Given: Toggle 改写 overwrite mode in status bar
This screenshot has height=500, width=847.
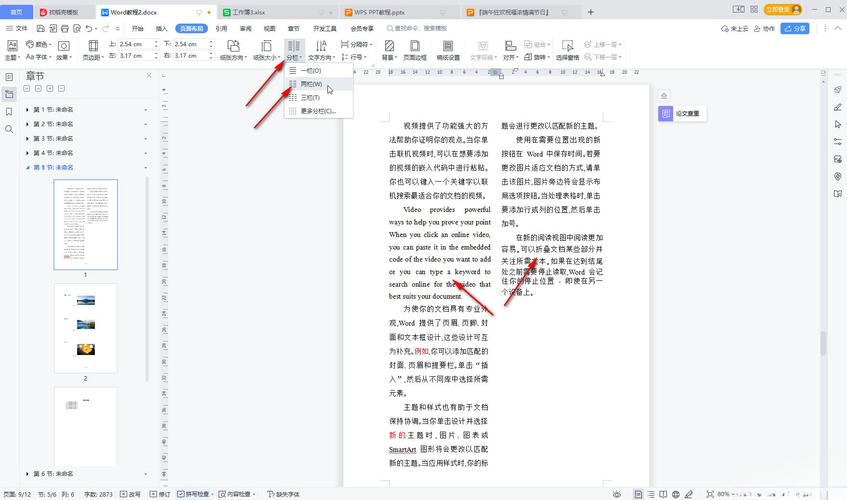Looking at the screenshot, I should (x=130, y=494).
